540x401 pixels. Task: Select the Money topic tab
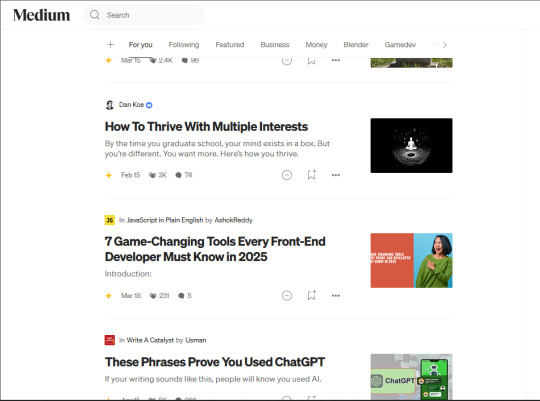[316, 44]
